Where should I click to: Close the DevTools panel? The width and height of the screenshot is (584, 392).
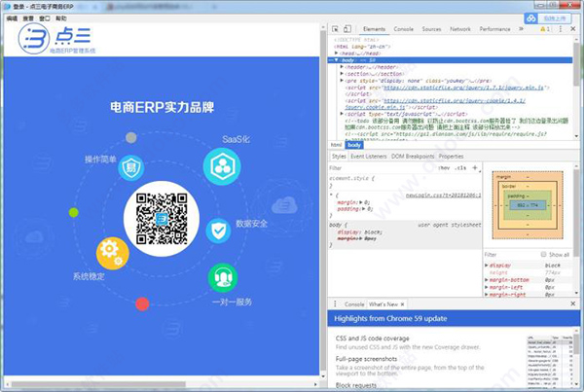point(573,29)
